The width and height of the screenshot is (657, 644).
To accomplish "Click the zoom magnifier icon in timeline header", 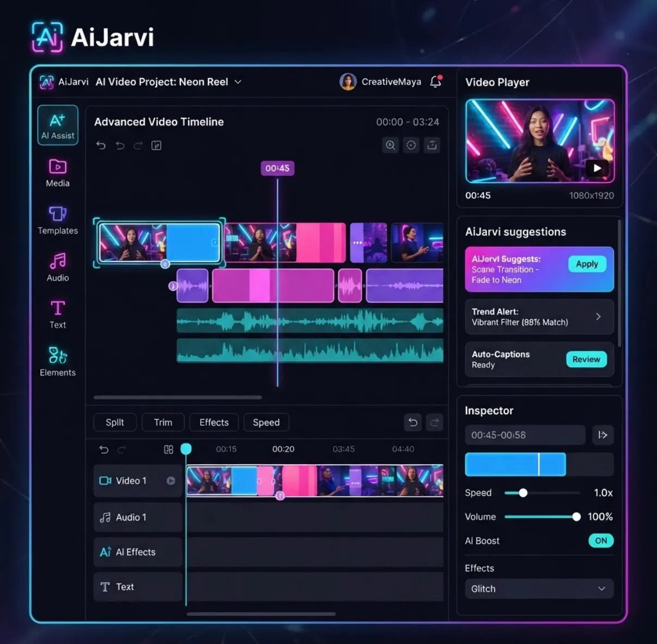I will coord(391,145).
